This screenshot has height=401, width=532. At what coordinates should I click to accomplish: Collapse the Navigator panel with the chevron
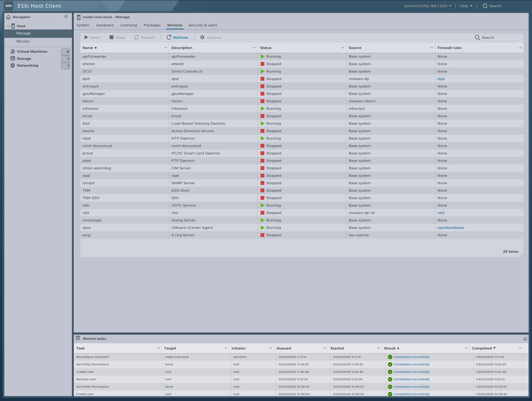[x=66, y=17]
